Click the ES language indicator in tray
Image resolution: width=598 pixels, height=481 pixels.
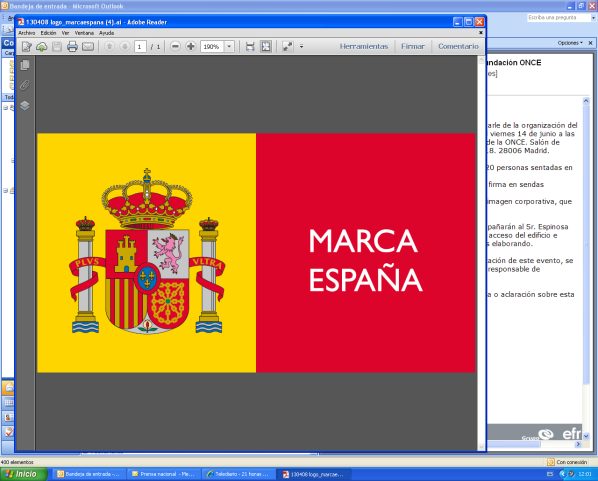click(x=550, y=474)
